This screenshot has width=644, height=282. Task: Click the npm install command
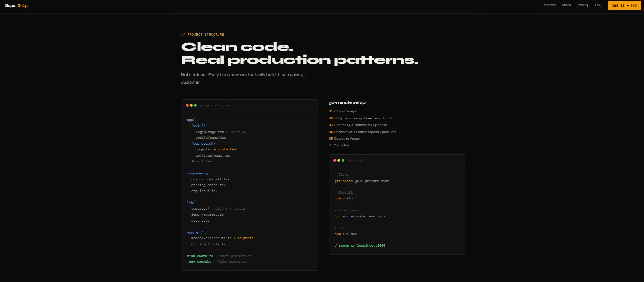point(345,198)
